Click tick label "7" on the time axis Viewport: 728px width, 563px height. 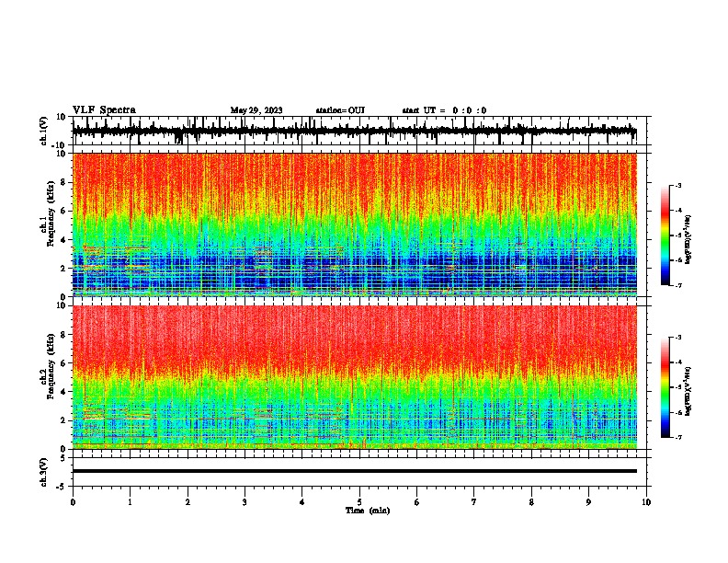(x=474, y=502)
